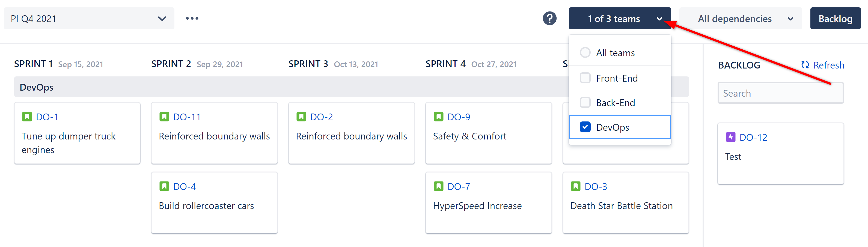Click the help question mark icon
The image size is (868, 247).
pos(549,19)
